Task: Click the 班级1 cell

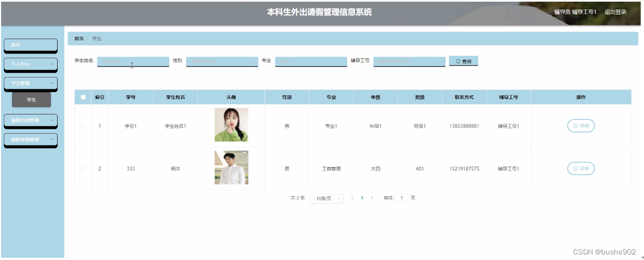Action: click(x=420, y=126)
